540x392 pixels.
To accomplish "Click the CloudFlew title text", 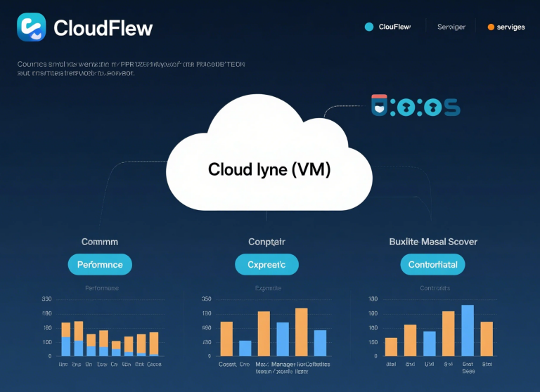I will [103, 28].
